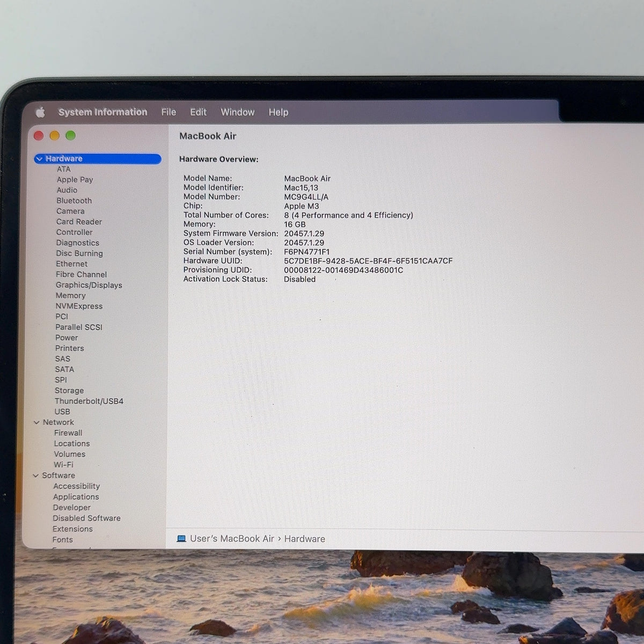The height and width of the screenshot is (644, 644).
Task: Select Printers in the sidebar
Action: (x=69, y=348)
